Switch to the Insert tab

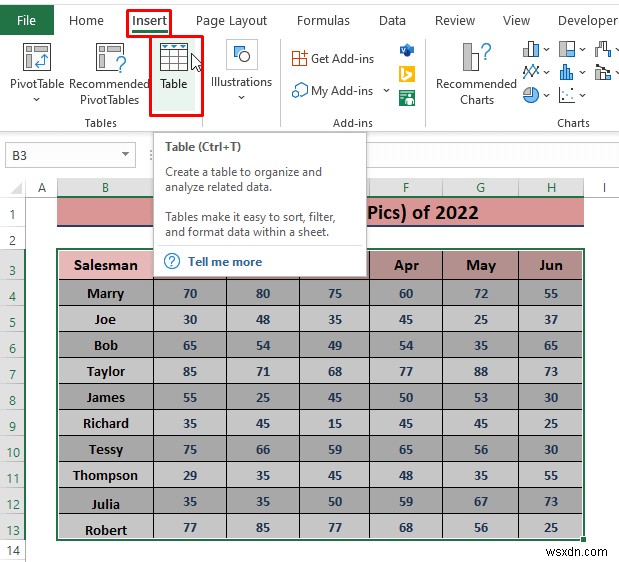pyautogui.click(x=149, y=21)
